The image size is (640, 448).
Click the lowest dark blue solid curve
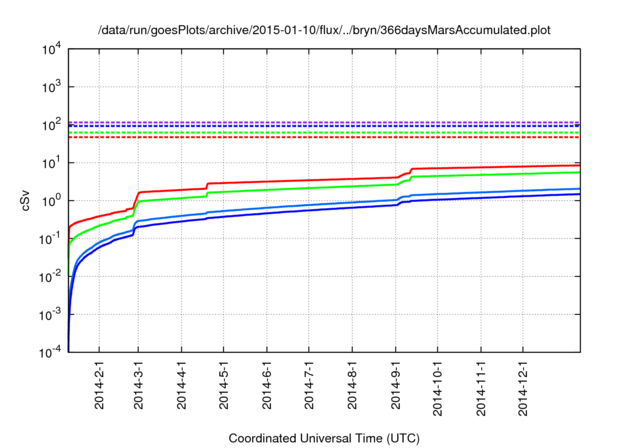(300, 211)
